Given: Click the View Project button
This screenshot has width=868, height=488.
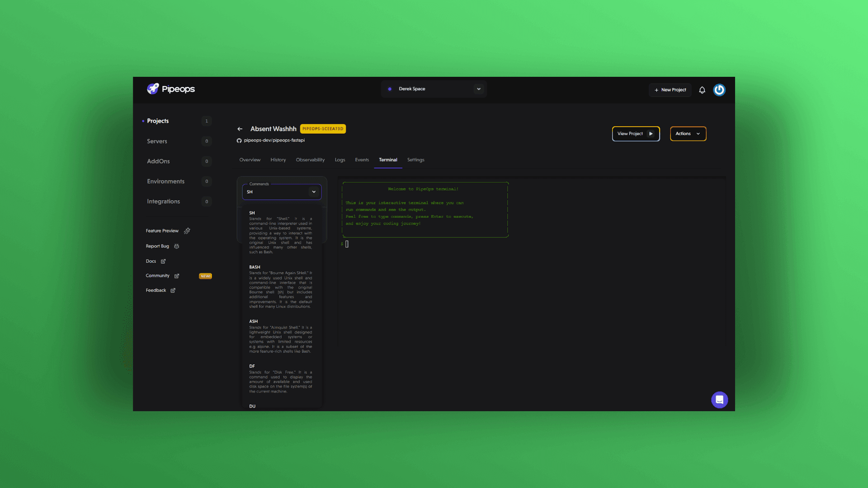Looking at the screenshot, I should (636, 134).
